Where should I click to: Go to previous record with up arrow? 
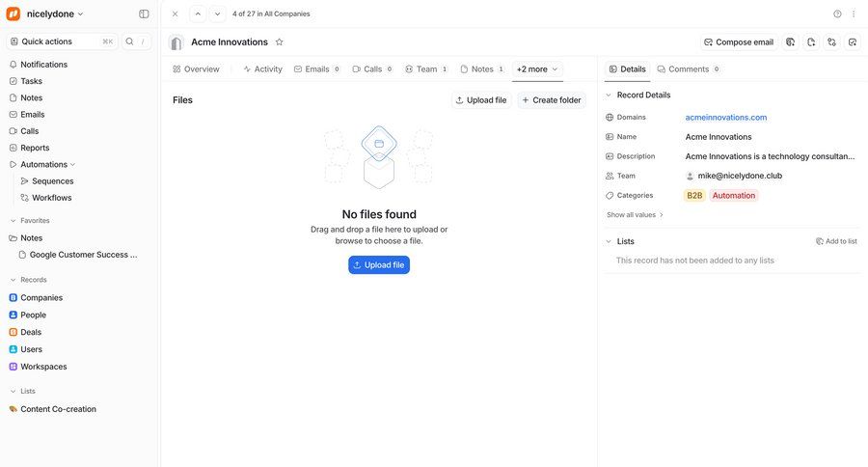(x=198, y=14)
